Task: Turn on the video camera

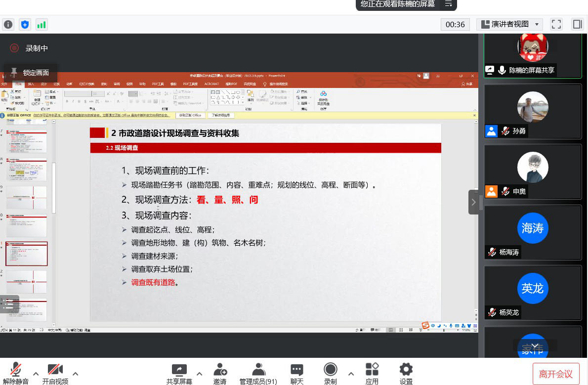Action: point(55,373)
